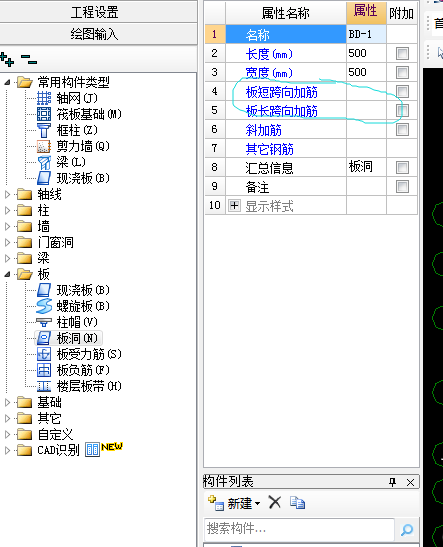Select the 柱帽(V) column cap icon
The width and height of the screenshot is (443, 547).
point(44,322)
